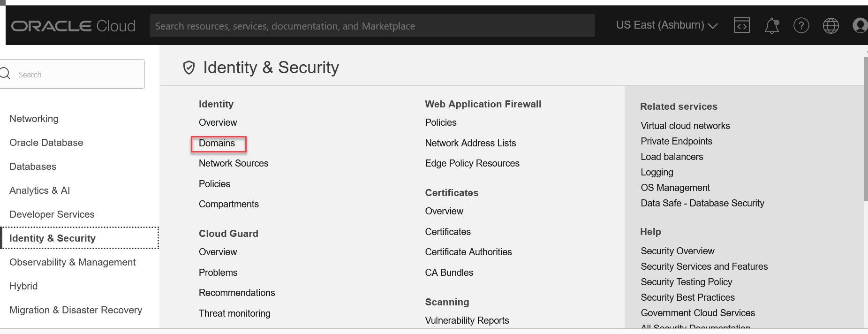868x334 pixels.
Task: Click the globe language icon
Action: coord(830,25)
